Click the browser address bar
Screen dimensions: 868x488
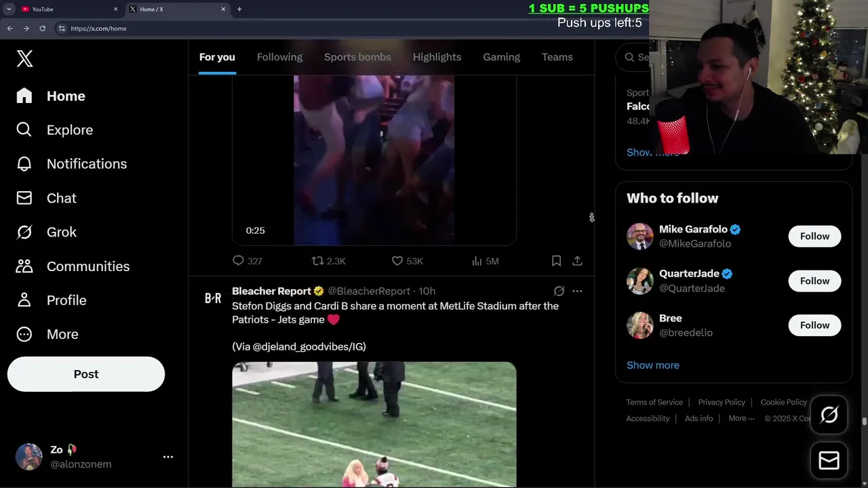click(x=353, y=28)
